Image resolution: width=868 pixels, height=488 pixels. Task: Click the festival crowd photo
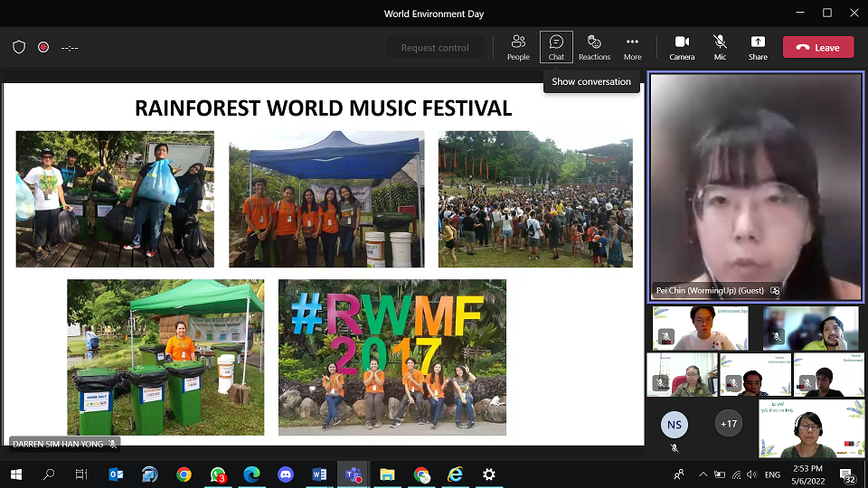click(535, 199)
